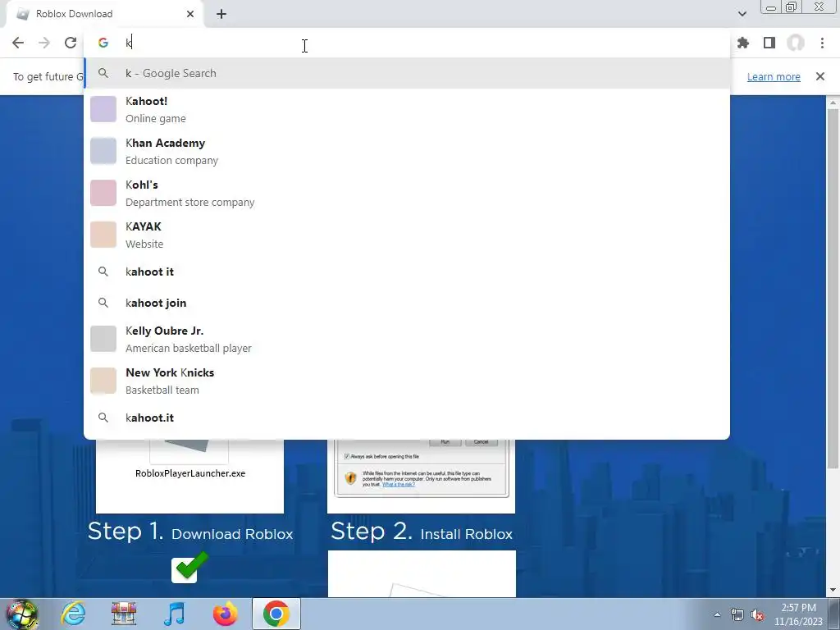Open the network tray icon
Screen dimensions: 840x630
[737, 615]
